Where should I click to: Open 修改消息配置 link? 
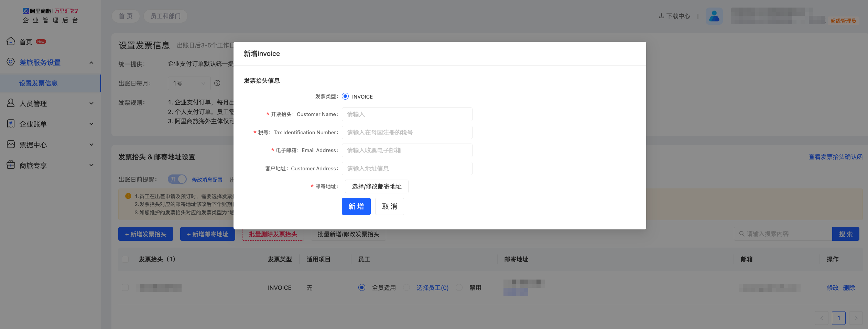point(207,180)
